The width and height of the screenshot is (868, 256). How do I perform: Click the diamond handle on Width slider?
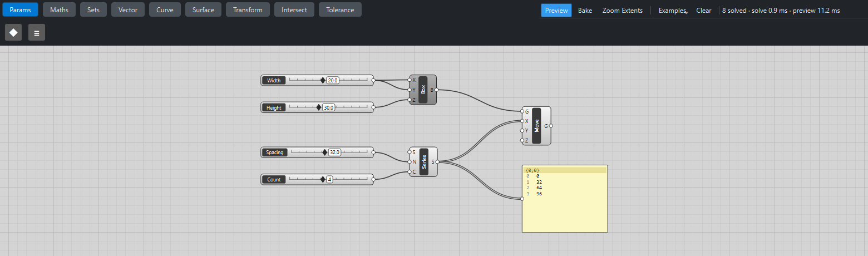pyautogui.click(x=323, y=80)
